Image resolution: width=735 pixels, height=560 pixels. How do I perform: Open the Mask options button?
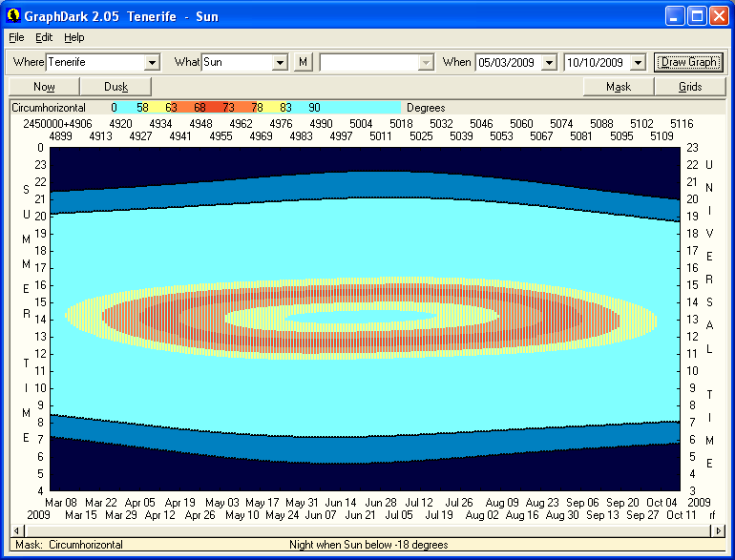coord(619,87)
